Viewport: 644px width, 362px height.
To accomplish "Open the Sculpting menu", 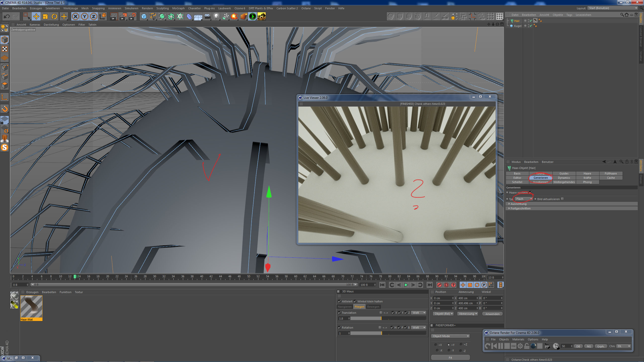I will (163, 8).
